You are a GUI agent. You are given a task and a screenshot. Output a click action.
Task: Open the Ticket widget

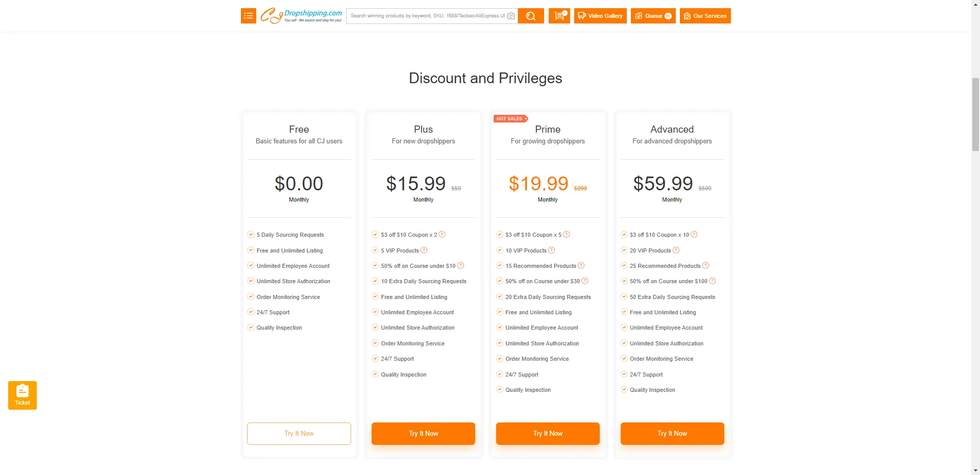pyautogui.click(x=22, y=395)
